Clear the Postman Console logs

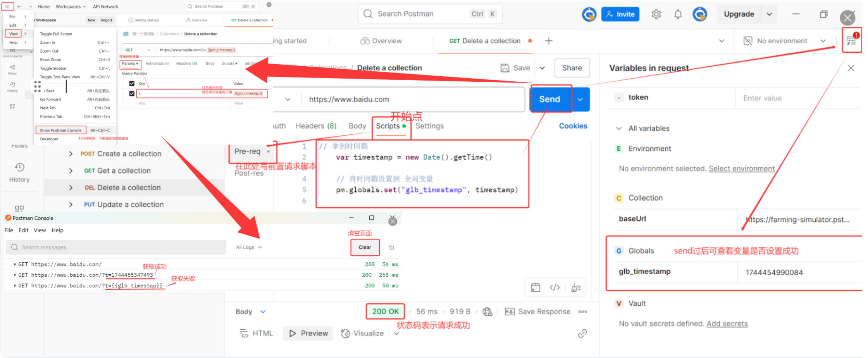click(365, 247)
